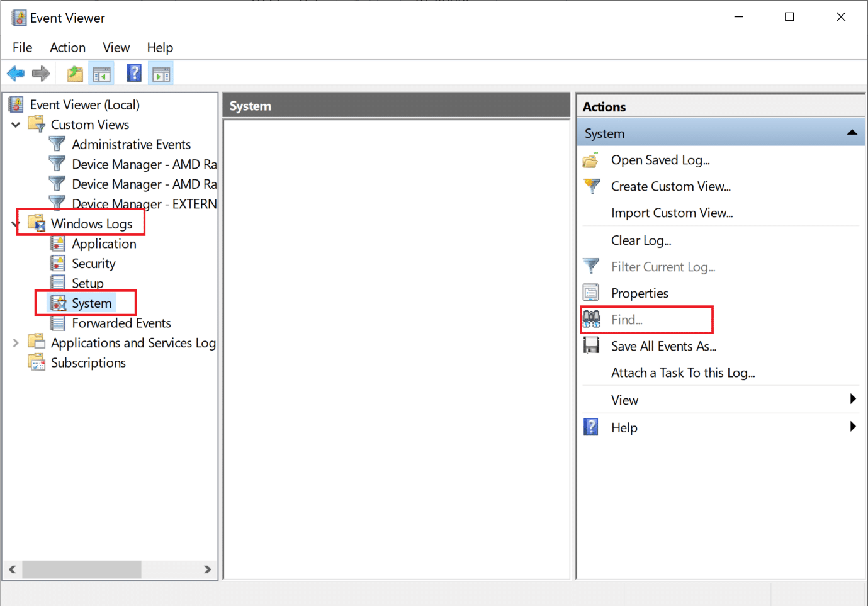Expand Applications and Services Logs node
This screenshot has height=606, width=868.
tap(16, 343)
